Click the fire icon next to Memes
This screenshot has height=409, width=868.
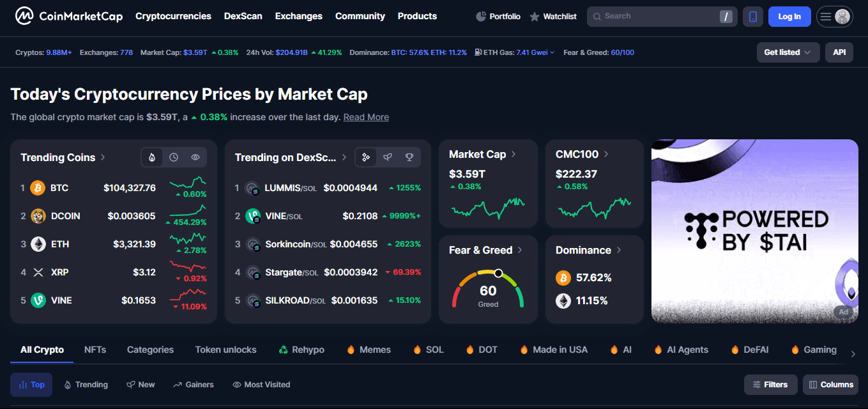pyautogui.click(x=350, y=350)
